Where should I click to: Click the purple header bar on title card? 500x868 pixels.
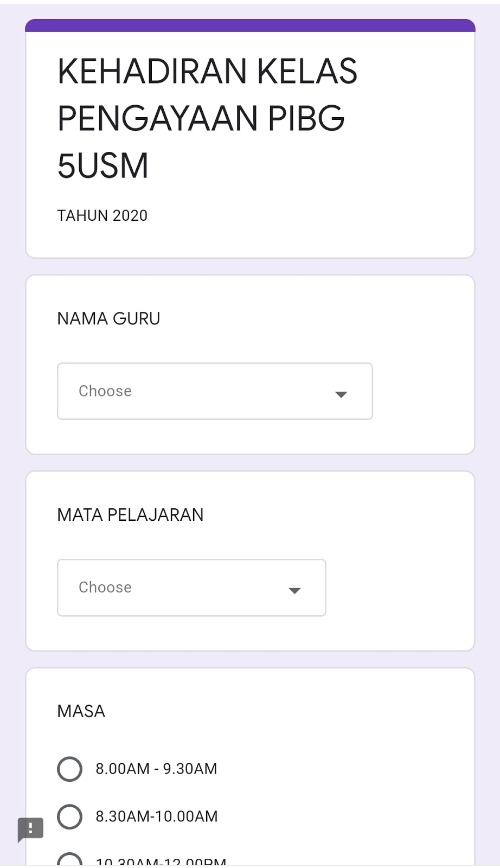(x=250, y=25)
